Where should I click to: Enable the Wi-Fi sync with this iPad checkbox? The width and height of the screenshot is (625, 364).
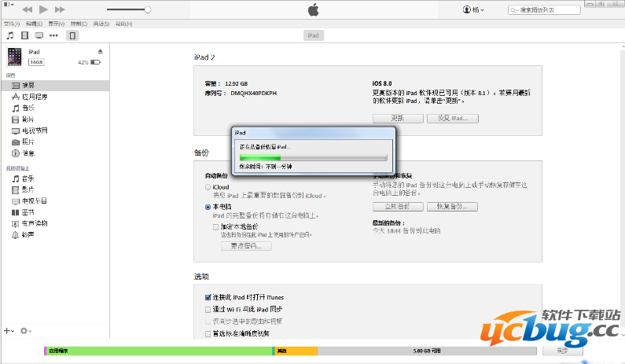click(x=208, y=310)
